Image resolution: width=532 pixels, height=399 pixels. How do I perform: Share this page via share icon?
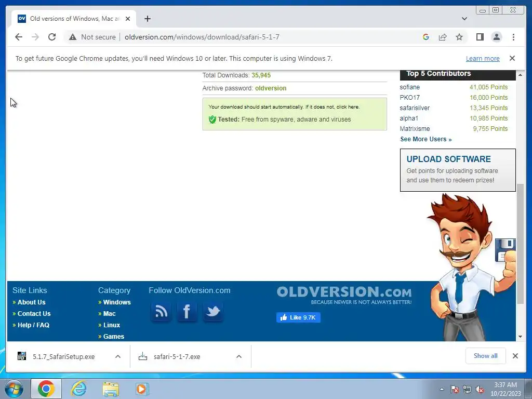pos(443,37)
